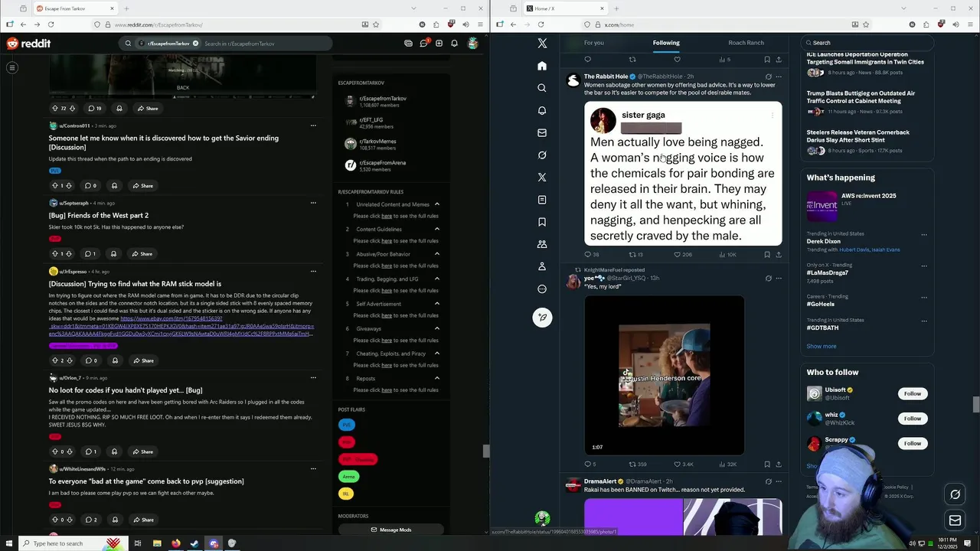Screen dimensions: 980x551
Task: Switch to For you tab on X
Action: pyautogui.click(x=593, y=43)
